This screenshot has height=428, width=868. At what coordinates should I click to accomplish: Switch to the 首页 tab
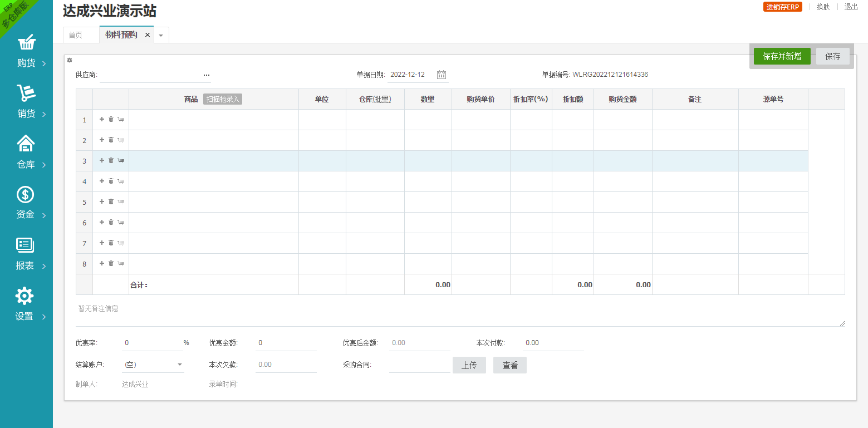[76, 35]
